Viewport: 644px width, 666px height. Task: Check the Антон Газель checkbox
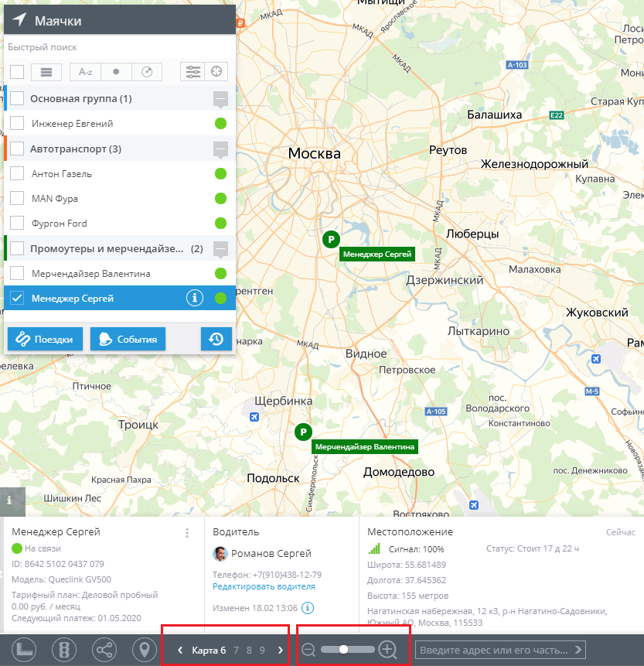pos(17,174)
